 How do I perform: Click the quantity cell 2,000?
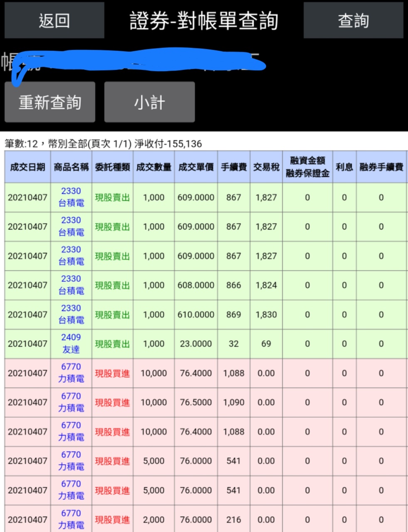tap(154, 520)
